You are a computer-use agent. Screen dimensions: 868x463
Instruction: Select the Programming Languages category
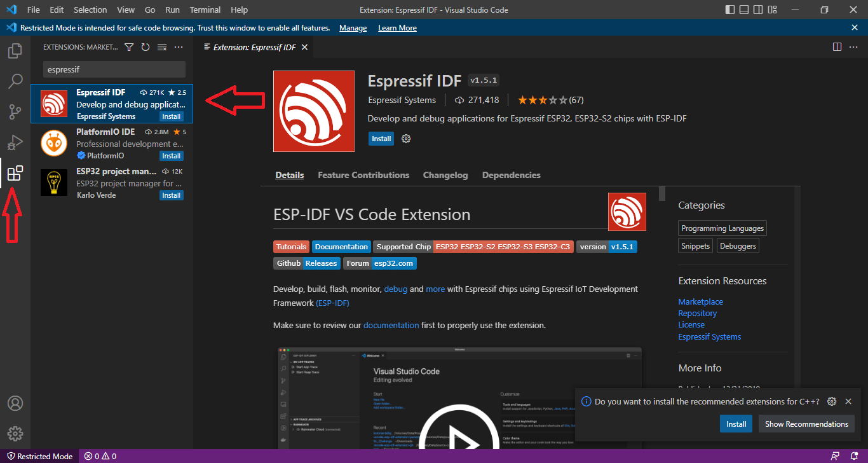click(722, 228)
